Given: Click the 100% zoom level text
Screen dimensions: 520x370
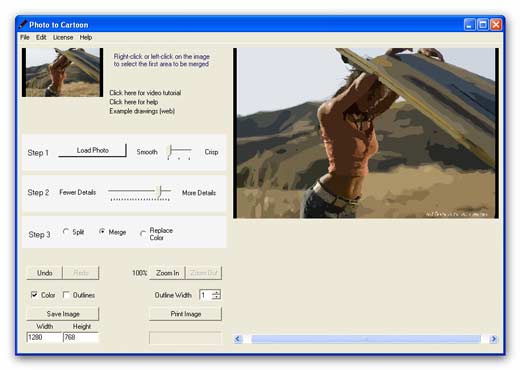Looking at the screenshot, I should 139,273.
